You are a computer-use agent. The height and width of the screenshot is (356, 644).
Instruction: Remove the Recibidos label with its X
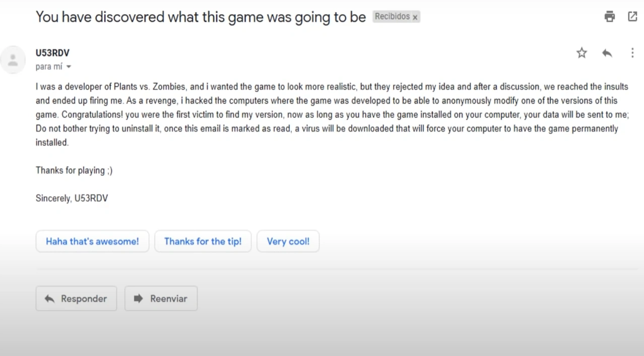point(415,17)
